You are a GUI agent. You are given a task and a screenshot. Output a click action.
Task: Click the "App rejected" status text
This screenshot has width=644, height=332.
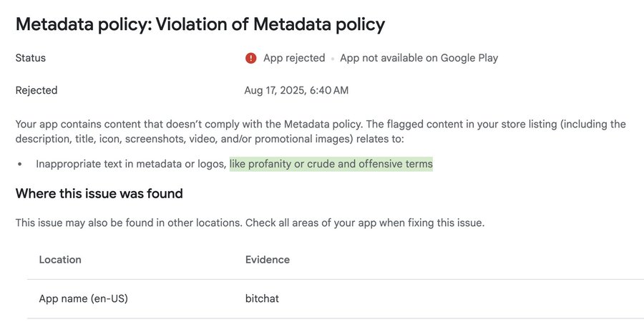click(294, 58)
